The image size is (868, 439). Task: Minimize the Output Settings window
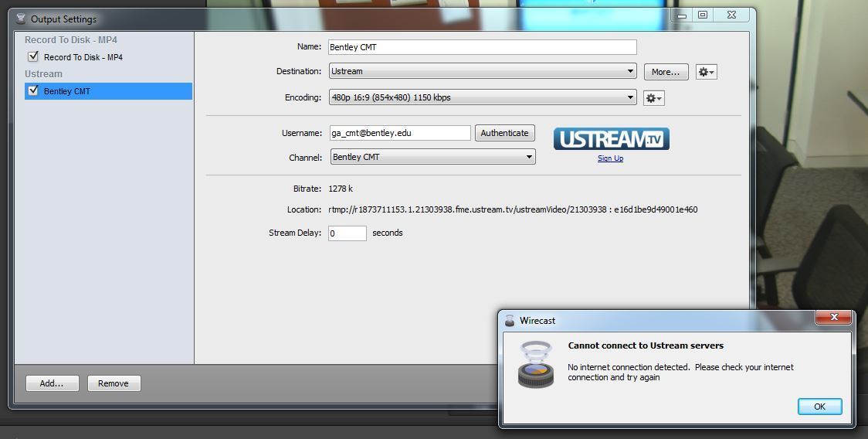(x=682, y=15)
